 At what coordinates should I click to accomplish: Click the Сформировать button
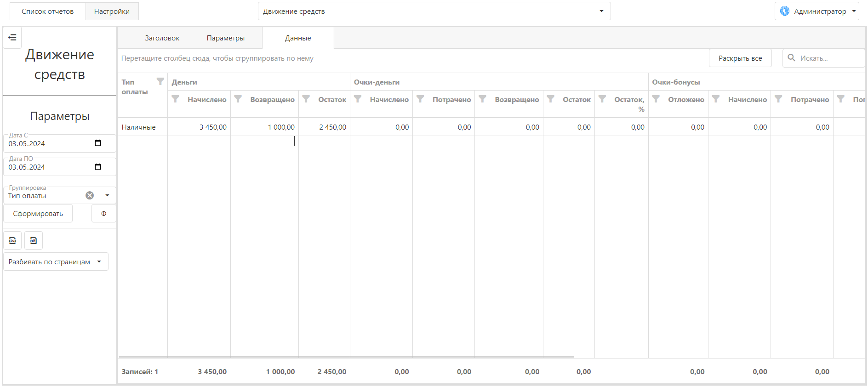(38, 214)
